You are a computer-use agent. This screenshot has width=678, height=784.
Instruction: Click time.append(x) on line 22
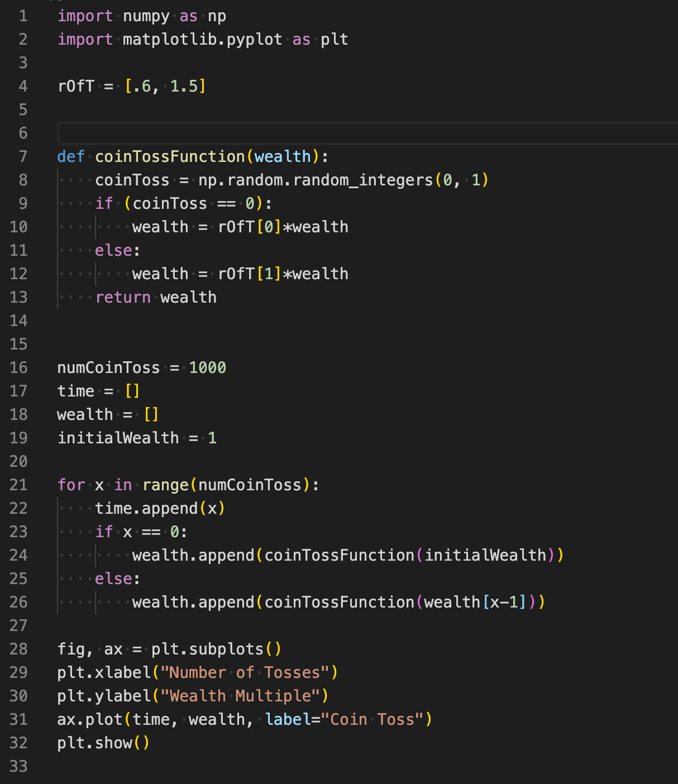click(x=160, y=509)
